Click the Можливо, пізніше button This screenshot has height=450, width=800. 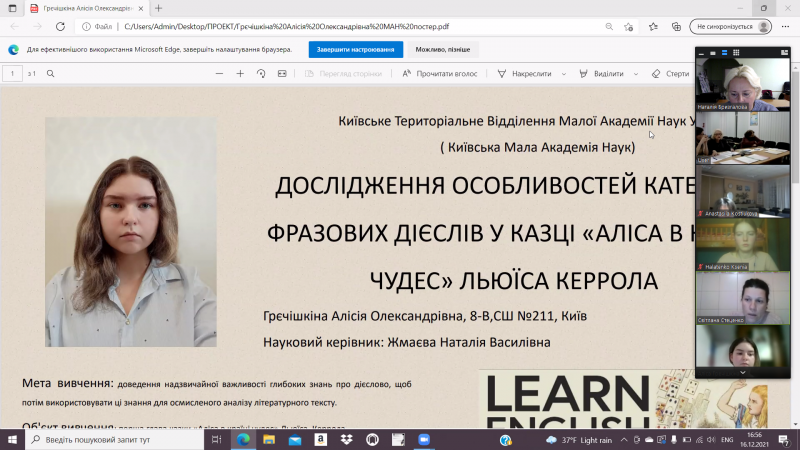tap(442, 49)
